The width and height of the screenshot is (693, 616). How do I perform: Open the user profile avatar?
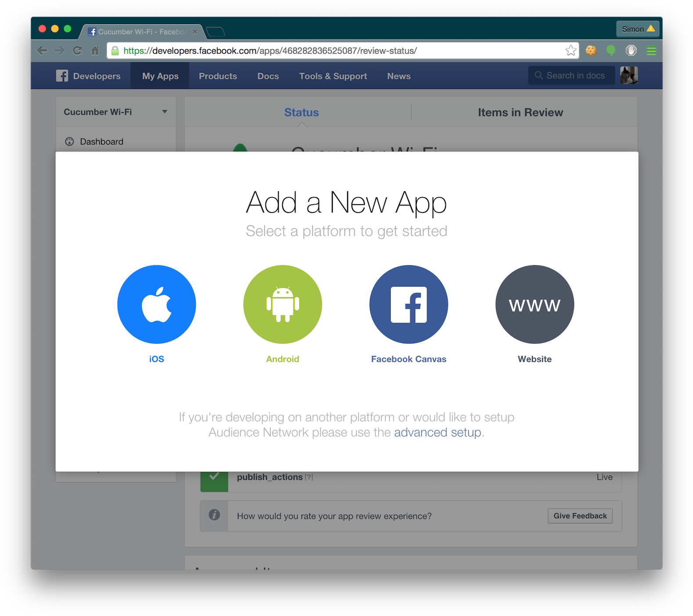click(629, 76)
